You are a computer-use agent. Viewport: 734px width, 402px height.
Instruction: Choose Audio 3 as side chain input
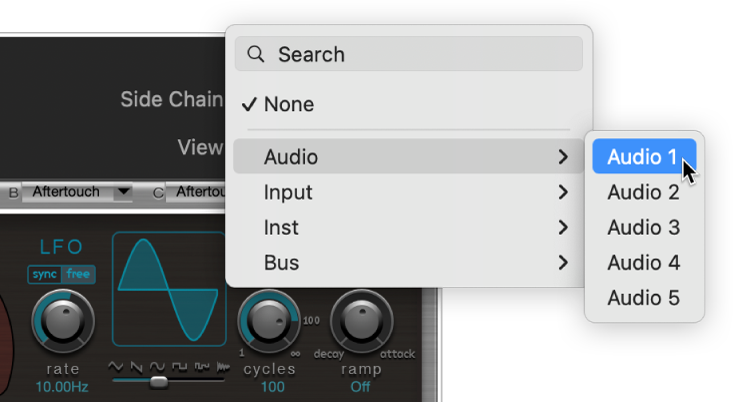643,228
